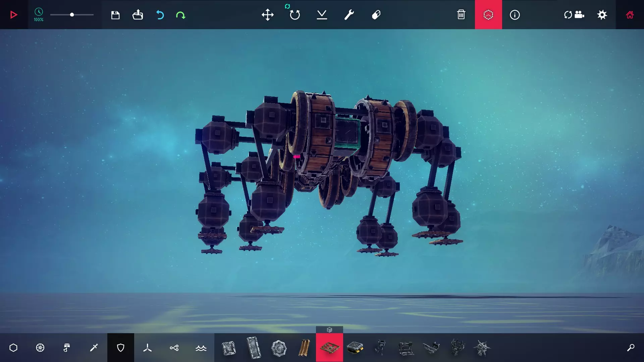Open the settings gear menu
644x362 pixels.
[602, 15]
